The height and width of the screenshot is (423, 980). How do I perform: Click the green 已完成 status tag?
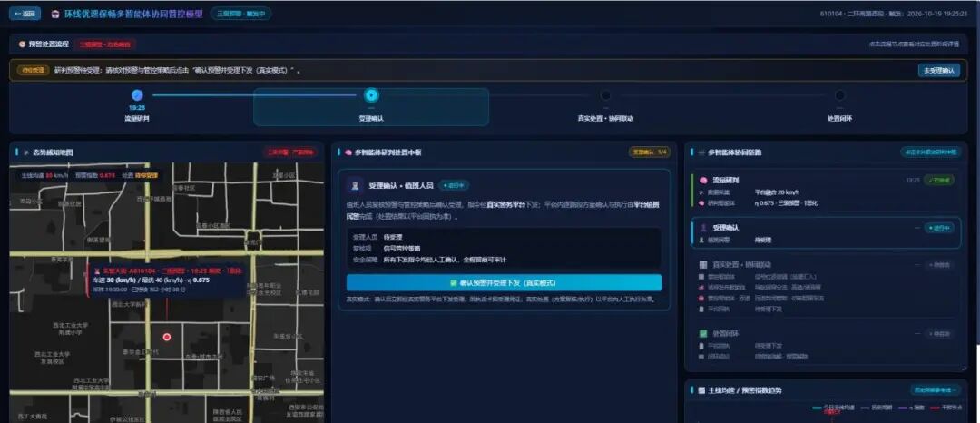click(939, 180)
